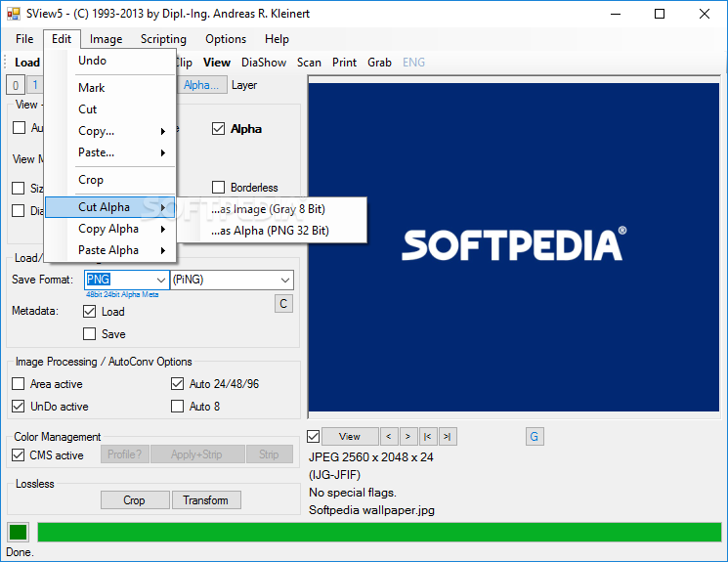Screen dimensions: 728x562
Task: Click the Apply+Strip button
Action: click(x=197, y=454)
